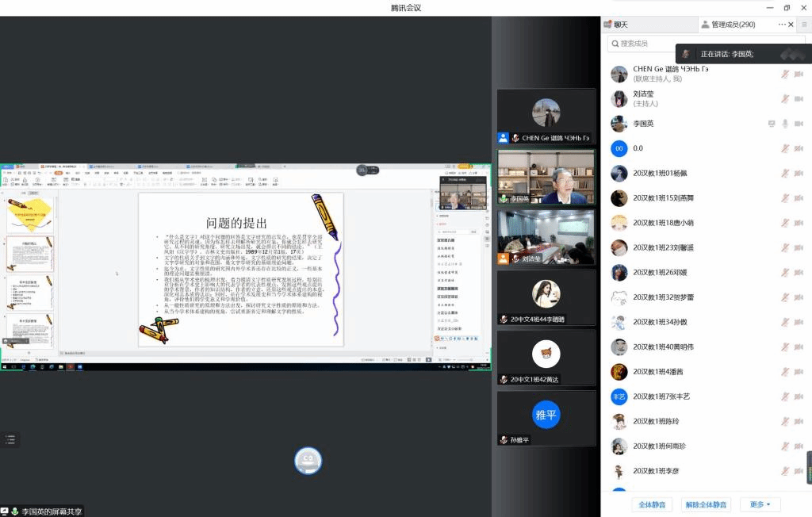This screenshot has height=517, width=812.
Task: Click screen share icon next to 李国英
Action: coord(771,124)
